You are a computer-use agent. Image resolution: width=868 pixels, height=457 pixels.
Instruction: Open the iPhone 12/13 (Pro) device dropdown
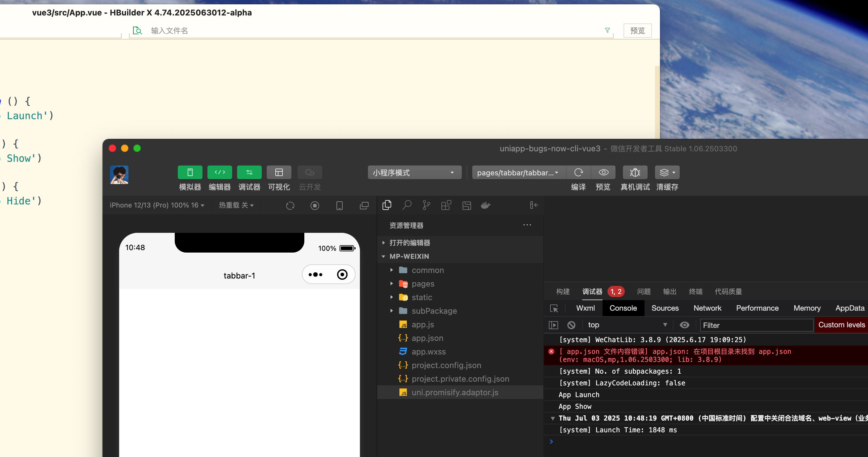[x=157, y=205]
